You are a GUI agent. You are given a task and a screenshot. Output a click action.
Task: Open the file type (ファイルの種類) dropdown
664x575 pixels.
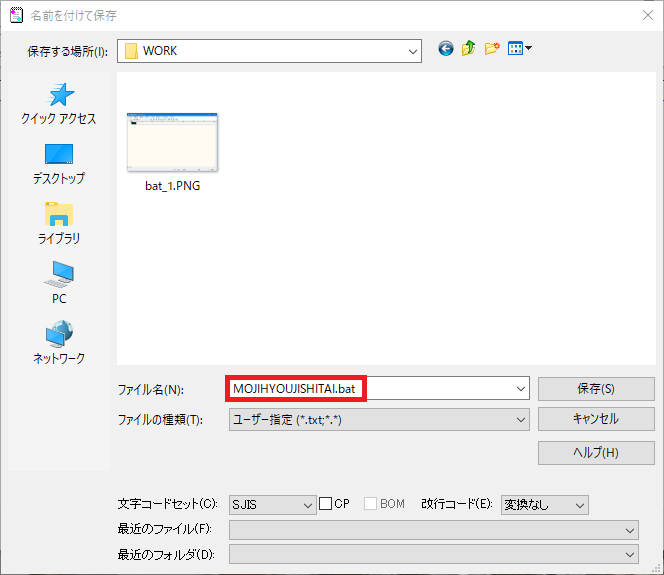tap(379, 420)
